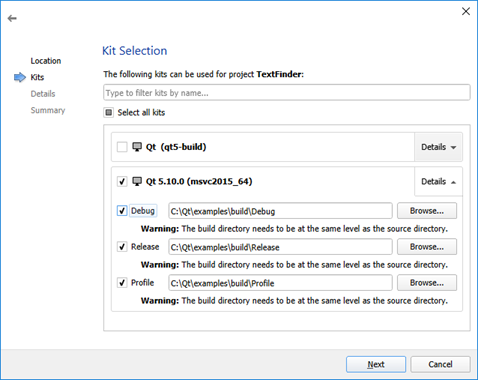Toggle the Profile build configuration checkbox

click(122, 283)
